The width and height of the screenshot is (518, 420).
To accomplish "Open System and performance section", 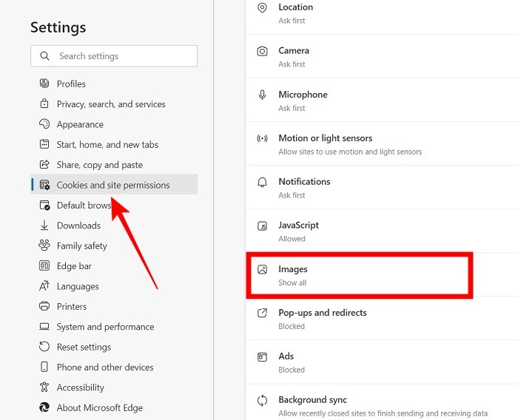I will tap(105, 327).
